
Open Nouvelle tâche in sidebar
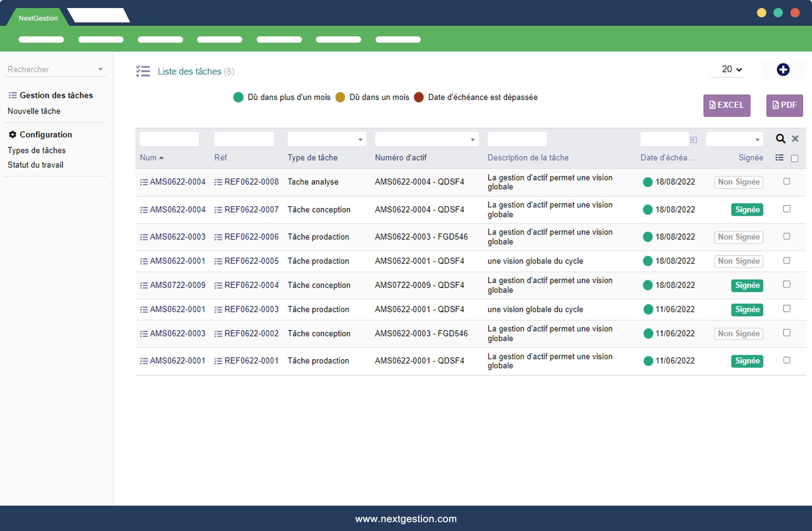(x=34, y=111)
